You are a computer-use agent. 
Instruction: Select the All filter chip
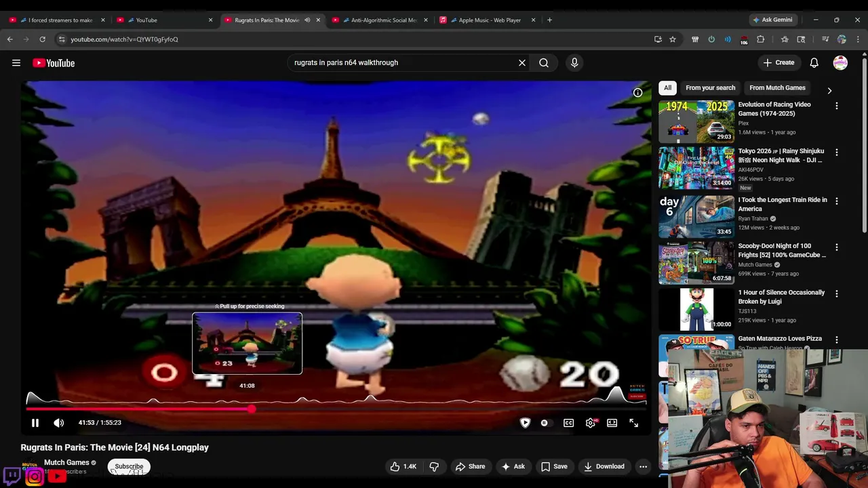[667, 87]
